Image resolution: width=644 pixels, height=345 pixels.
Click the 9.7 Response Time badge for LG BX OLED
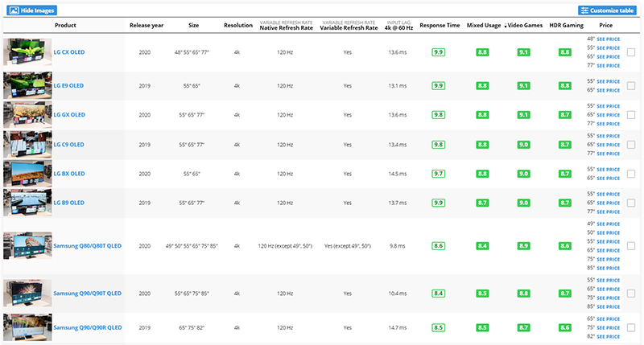[438, 174]
